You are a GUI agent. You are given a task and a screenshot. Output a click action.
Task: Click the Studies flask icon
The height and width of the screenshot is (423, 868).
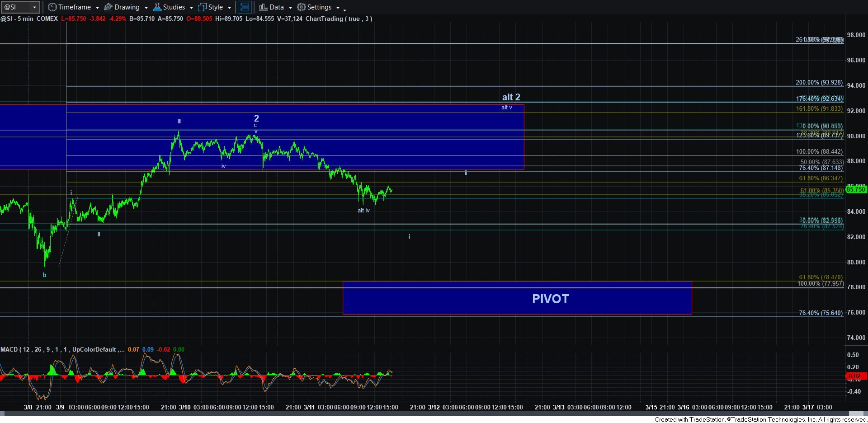pos(157,7)
